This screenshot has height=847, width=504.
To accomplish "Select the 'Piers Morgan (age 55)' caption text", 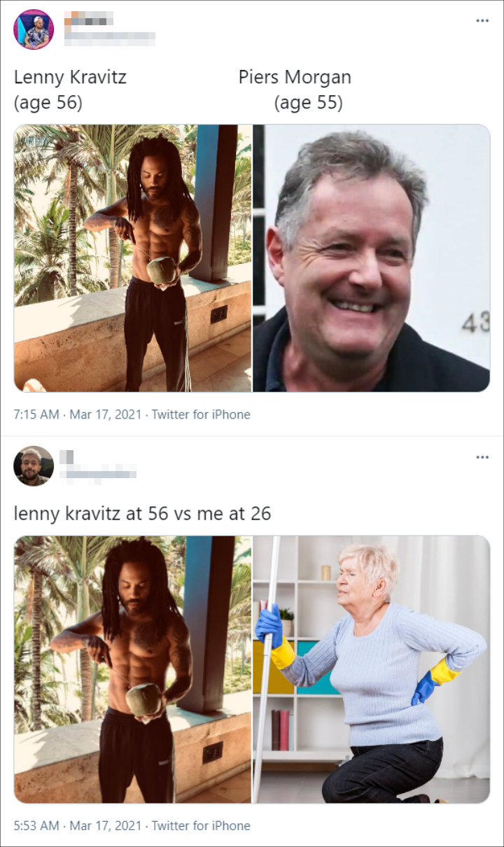I will pyautogui.click(x=295, y=90).
